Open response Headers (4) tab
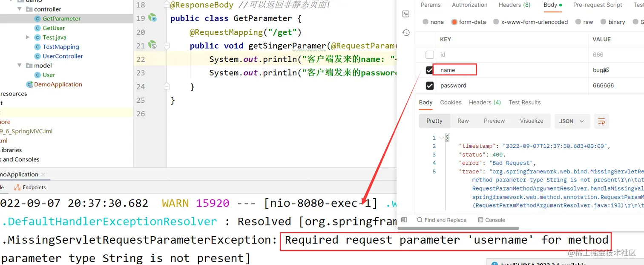644x265 pixels. pyautogui.click(x=485, y=102)
